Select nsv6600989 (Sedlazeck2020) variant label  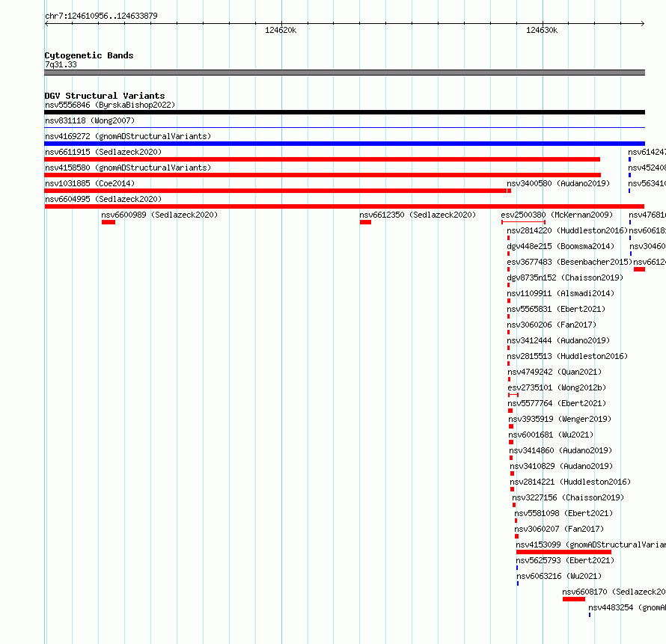(x=159, y=215)
